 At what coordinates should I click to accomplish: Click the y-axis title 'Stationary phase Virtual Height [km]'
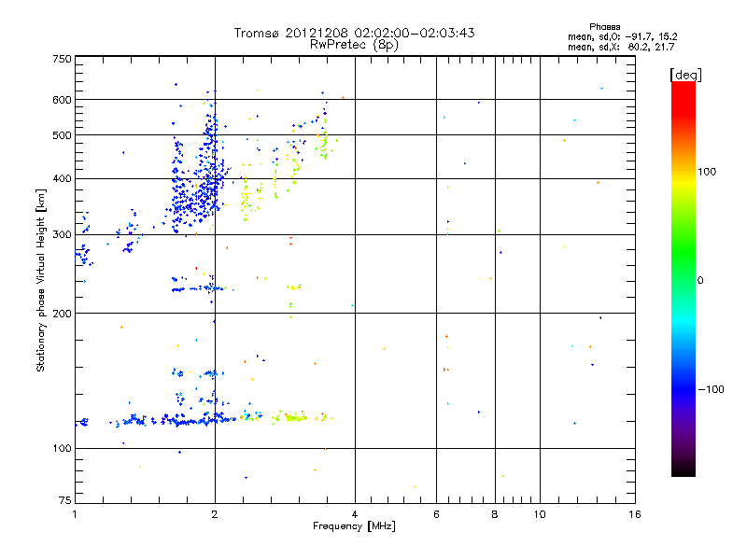click(x=40, y=280)
